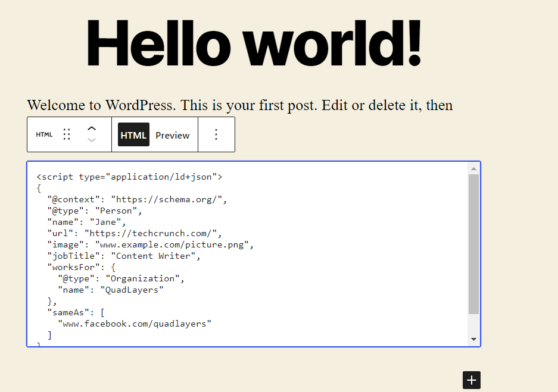The width and height of the screenshot is (558, 392).
Task: Click the facebook.com/quadlayers line in code
Action: [135, 324]
